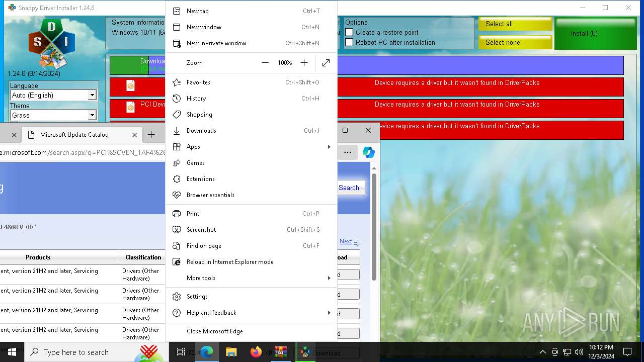The width and height of the screenshot is (644, 362).
Task: Click the Edge address bar URL
Action: point(83,152)
